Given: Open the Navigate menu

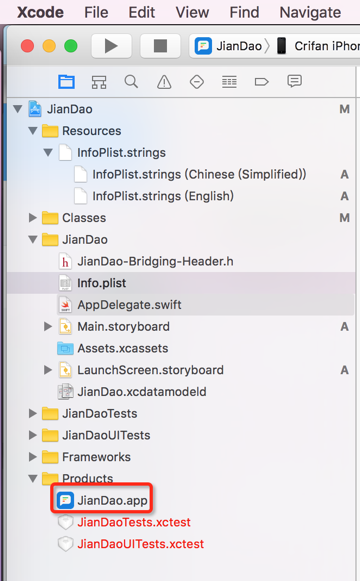Looking at the screenshot, I should click(x=310, y=12).
